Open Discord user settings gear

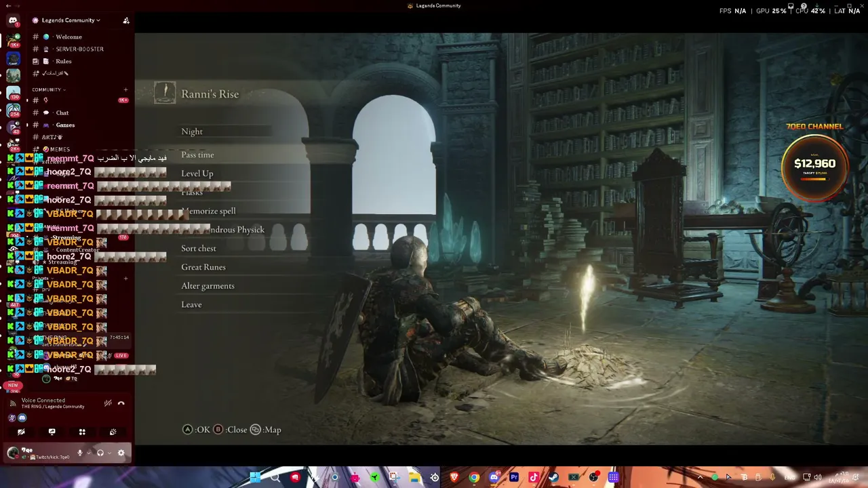coord(121,453)
